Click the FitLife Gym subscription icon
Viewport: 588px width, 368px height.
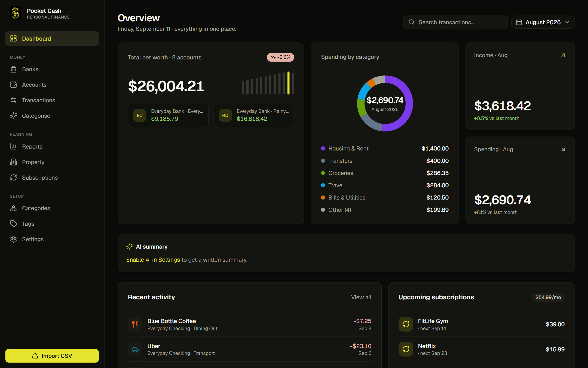(x=406, y=324)
